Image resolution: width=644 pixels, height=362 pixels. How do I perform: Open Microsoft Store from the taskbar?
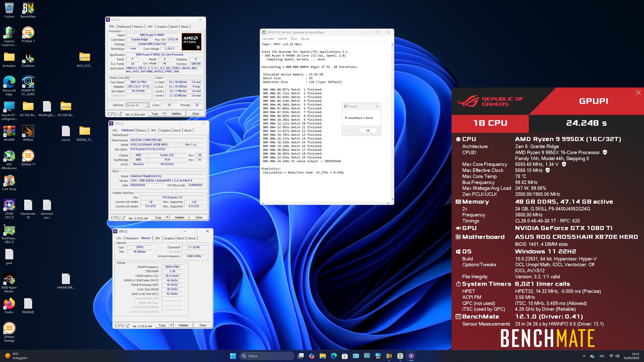click(345, 356)
